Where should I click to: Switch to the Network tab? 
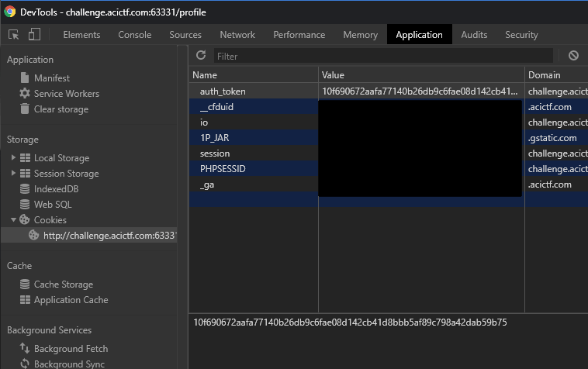tap(237, 35)
